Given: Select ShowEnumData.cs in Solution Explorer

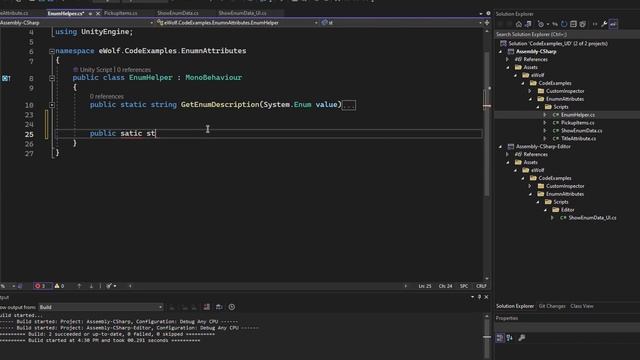Looking at the screenshot, I should (581, 131).
